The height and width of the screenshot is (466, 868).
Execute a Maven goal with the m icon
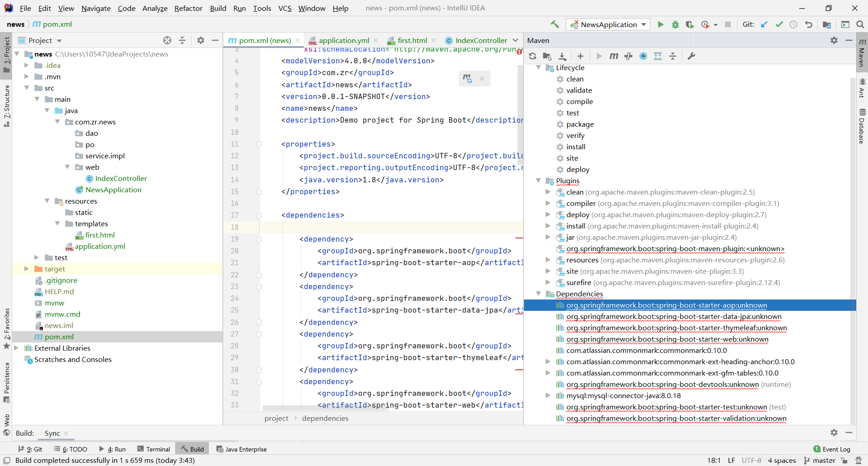(x=613, y=56)
